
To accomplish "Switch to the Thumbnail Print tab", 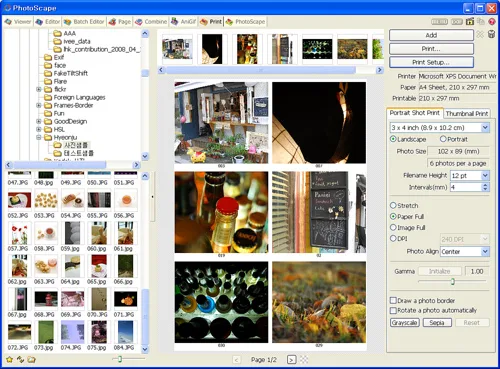I will pos(467,113).
